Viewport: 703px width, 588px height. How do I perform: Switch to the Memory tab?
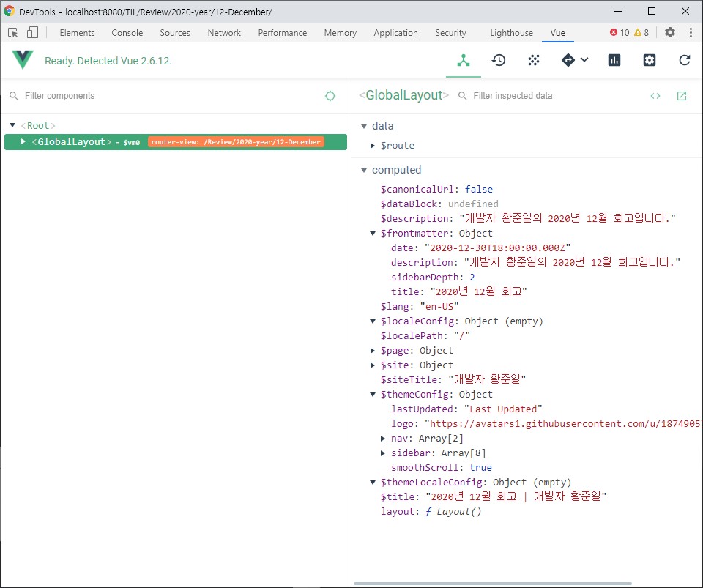point(341,33)
